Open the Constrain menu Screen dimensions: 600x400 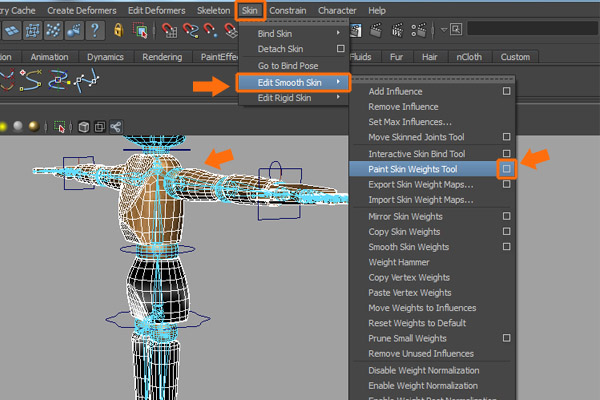(x=288, y=9)
